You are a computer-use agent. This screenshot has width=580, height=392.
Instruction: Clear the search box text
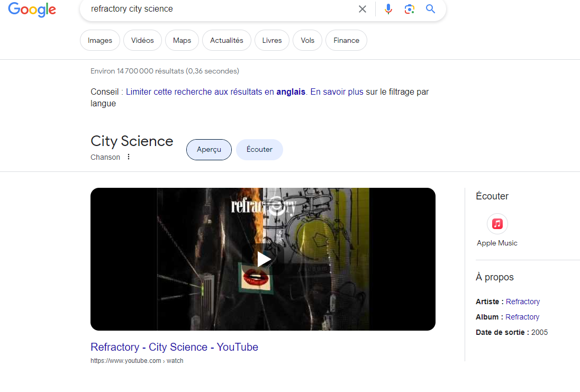[x=362, y=9]
